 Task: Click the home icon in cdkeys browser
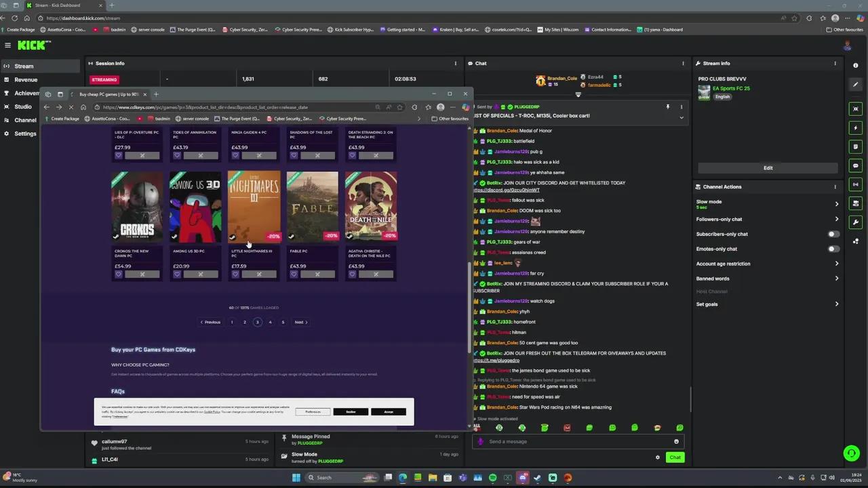point(83,107)
